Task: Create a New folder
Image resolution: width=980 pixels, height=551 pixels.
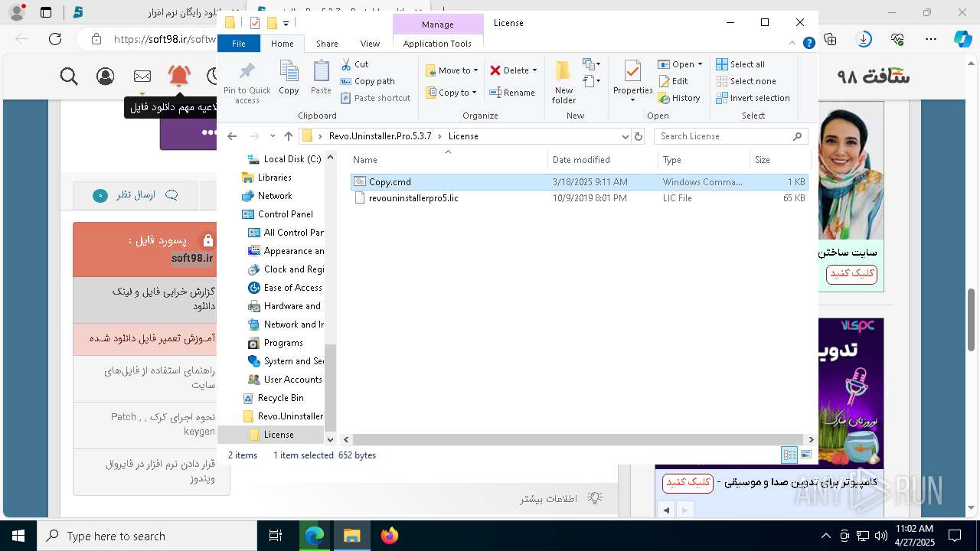Action: (563, 82)
